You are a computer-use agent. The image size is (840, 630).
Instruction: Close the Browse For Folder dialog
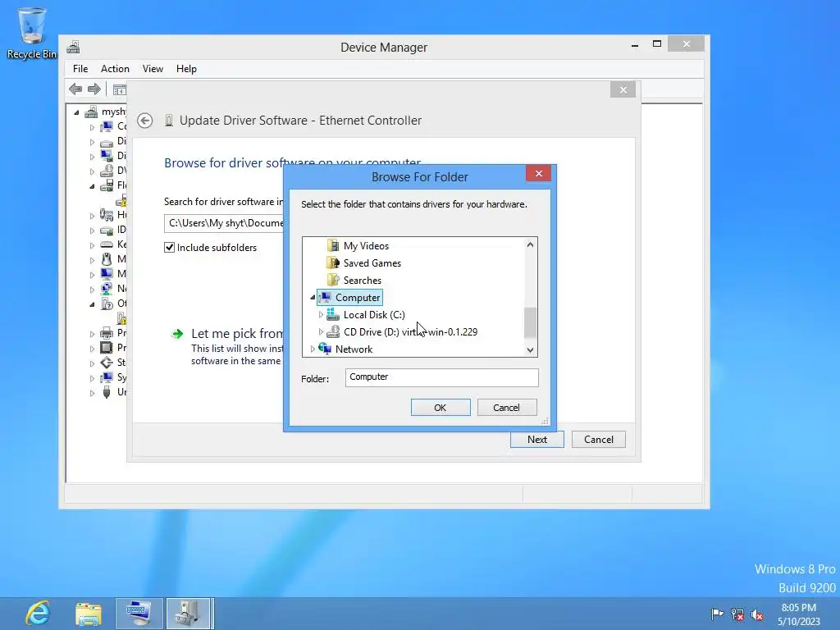tap(538, 173)
